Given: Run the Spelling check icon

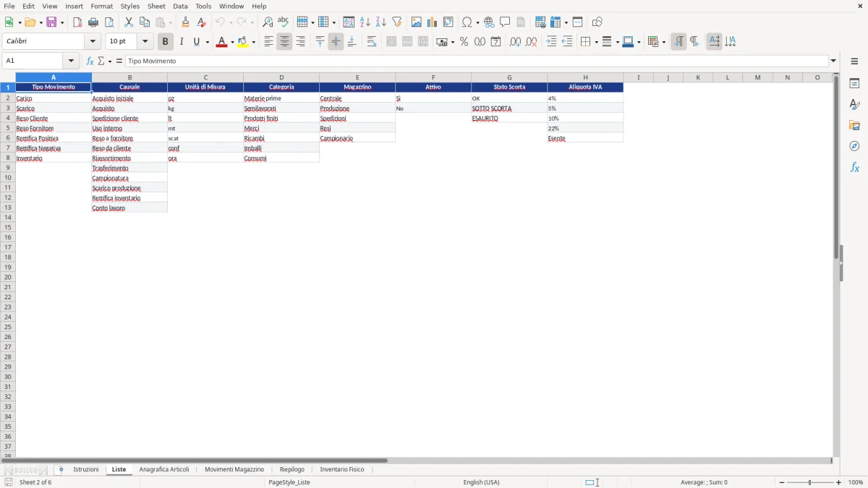Looking at the screenshot, I should (x=284, y=22).
